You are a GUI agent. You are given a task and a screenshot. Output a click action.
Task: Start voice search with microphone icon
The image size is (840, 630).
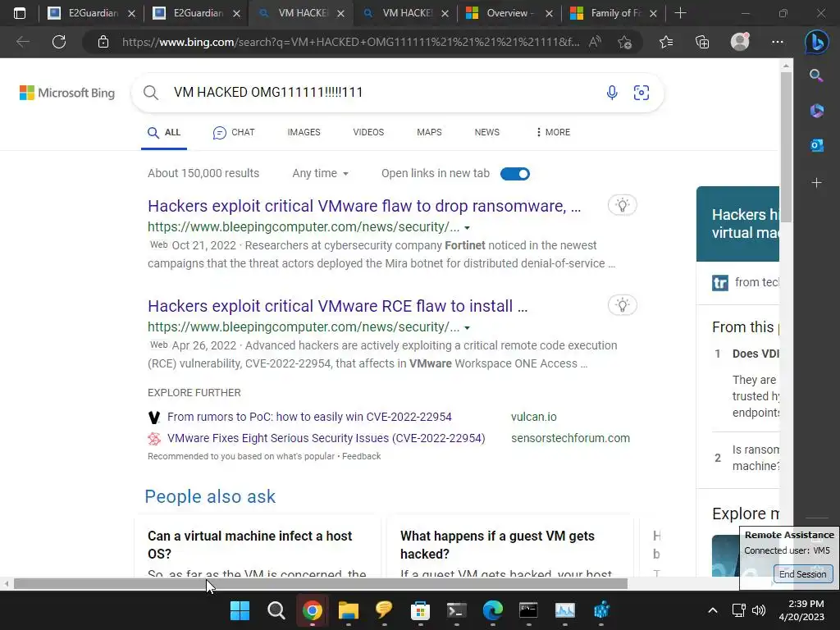(612, 93)
